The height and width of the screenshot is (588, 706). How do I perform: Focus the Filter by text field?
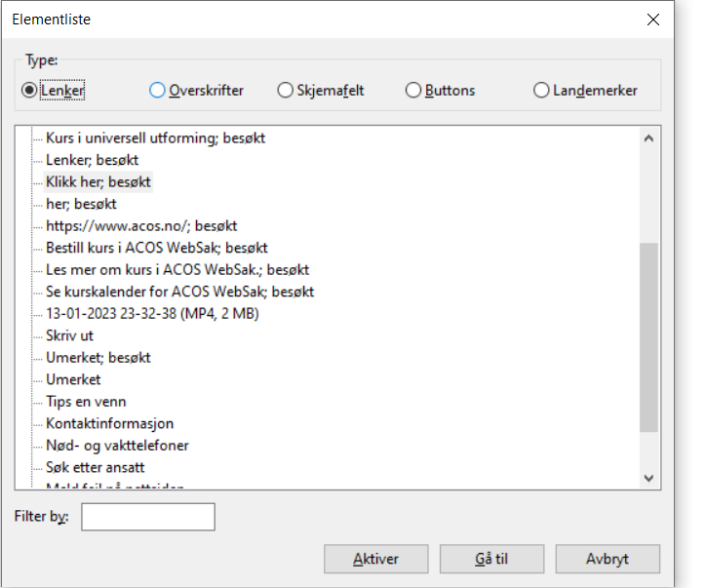coord(148,517)
